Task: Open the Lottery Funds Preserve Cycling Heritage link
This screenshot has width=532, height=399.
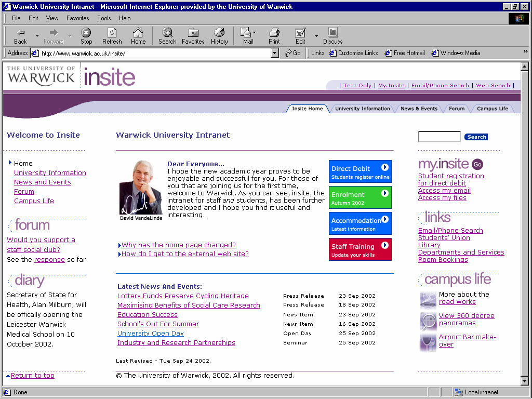Action: pyautogui.click(x=183, y=296)
